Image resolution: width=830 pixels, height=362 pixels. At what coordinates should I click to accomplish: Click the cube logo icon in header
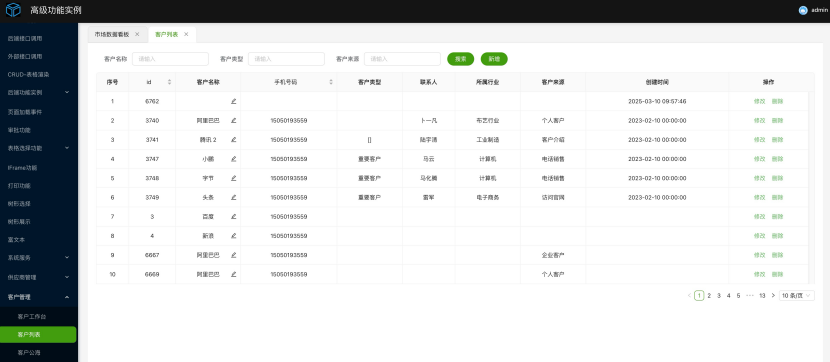click(13, 10)
